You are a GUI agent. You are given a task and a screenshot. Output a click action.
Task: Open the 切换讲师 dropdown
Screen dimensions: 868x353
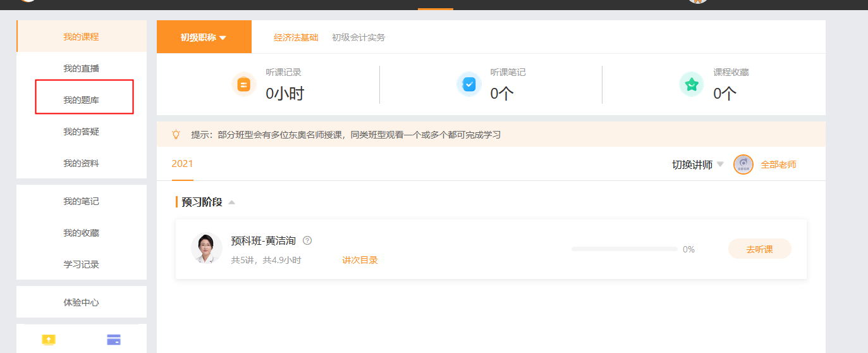(697, 164)
